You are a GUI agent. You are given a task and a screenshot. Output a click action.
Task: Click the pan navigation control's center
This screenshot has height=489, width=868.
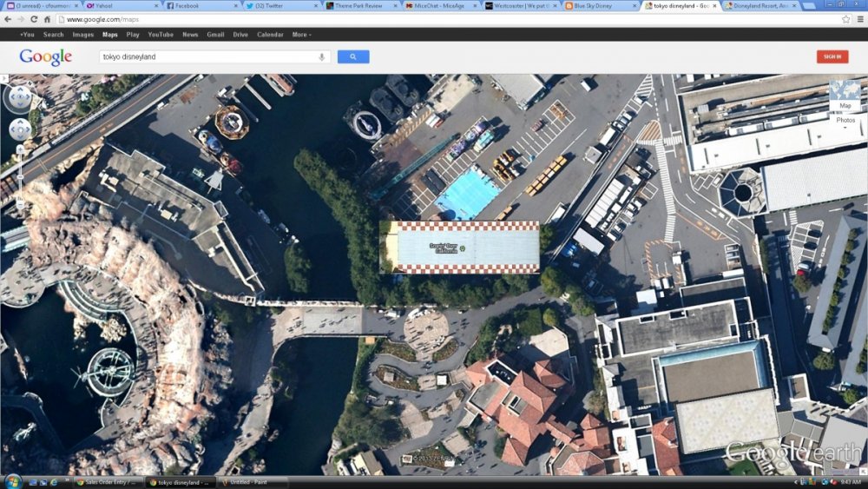point(19,130)
